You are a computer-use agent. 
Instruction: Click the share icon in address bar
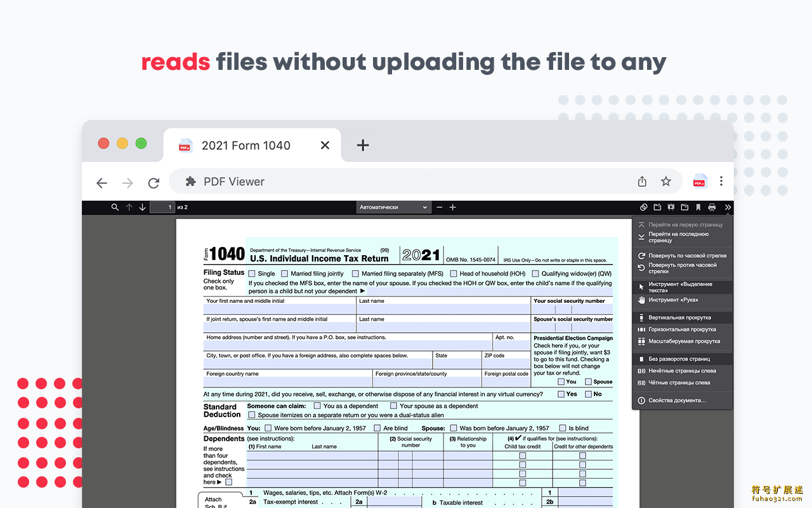coord(642,182)
